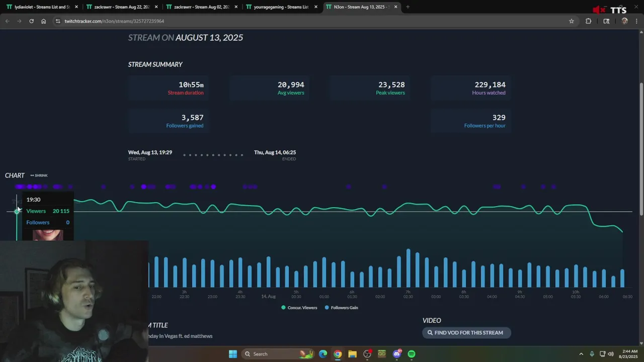
Task: Open the browser extensions menu
Action: click(588, 21)
